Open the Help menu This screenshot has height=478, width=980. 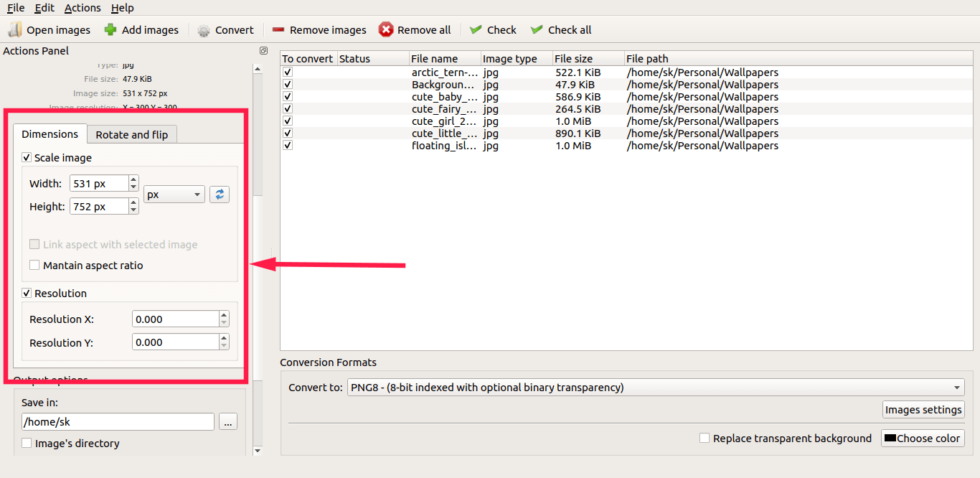tap(123, 8)
